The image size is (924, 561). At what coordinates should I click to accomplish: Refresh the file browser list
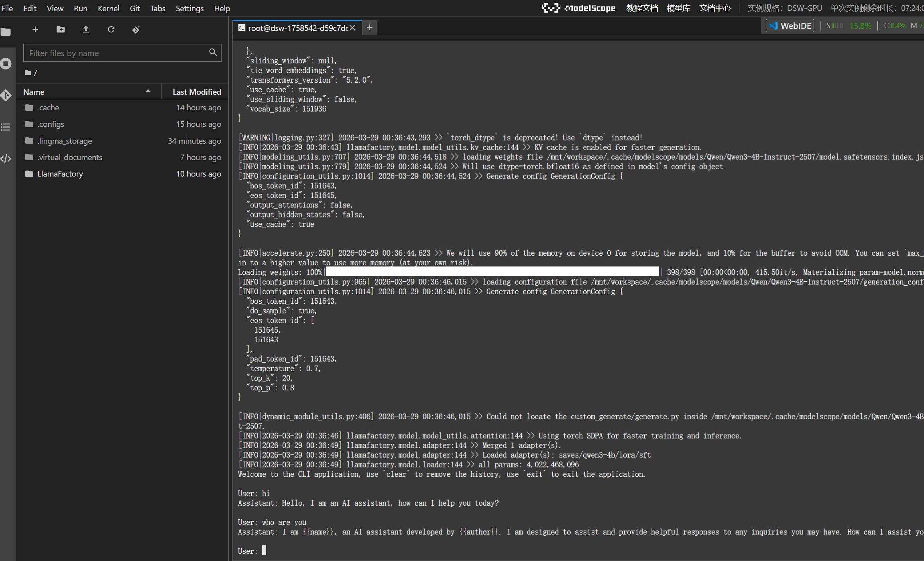point(111,29)
